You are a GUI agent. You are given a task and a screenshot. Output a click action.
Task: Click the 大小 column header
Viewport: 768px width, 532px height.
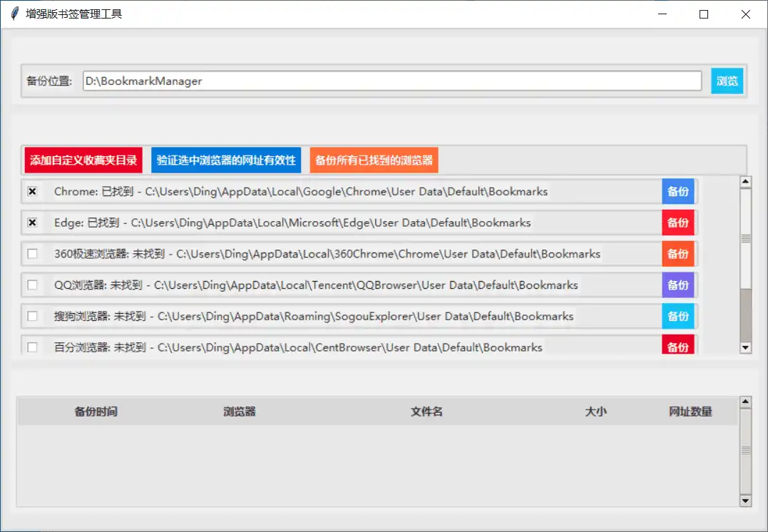(595, 411)
